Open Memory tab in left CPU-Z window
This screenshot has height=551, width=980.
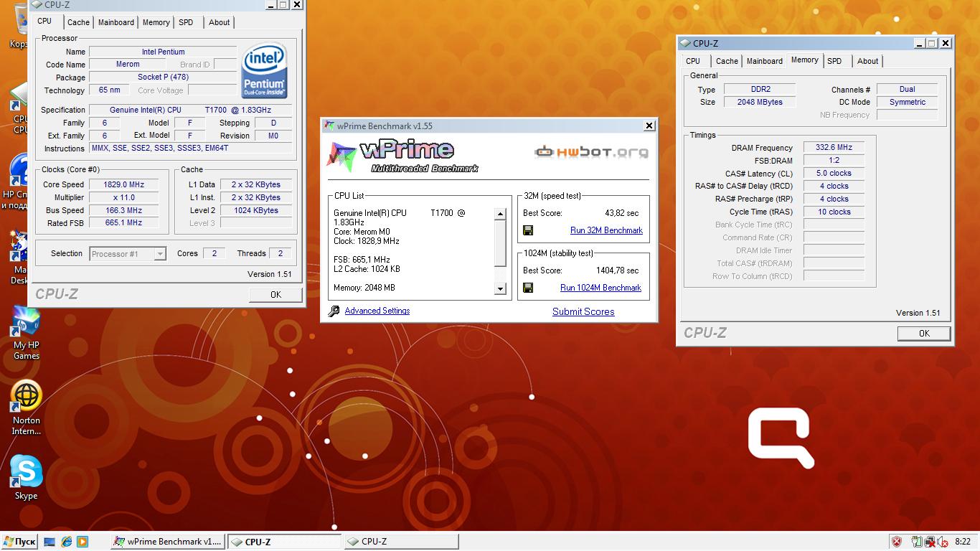(x=156, y=22)
